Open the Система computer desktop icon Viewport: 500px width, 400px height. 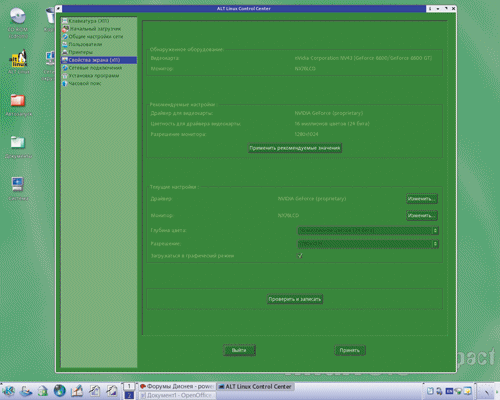(x=17, y=184)
